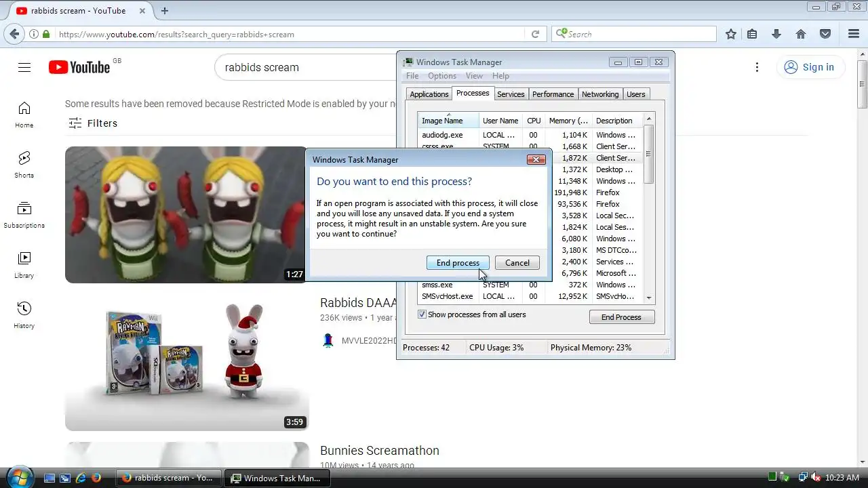Click the Sign in button
The image size is (868, 488).
point(809,67)
